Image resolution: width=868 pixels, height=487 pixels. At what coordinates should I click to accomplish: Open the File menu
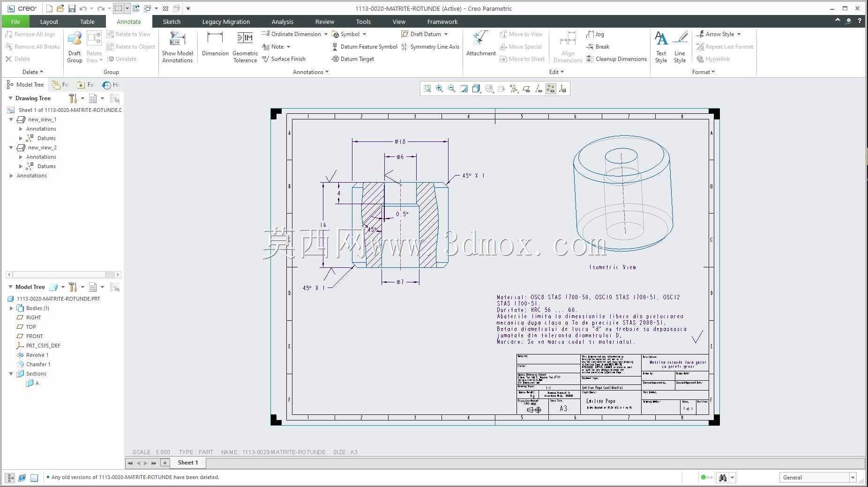[x=15, y=22]
